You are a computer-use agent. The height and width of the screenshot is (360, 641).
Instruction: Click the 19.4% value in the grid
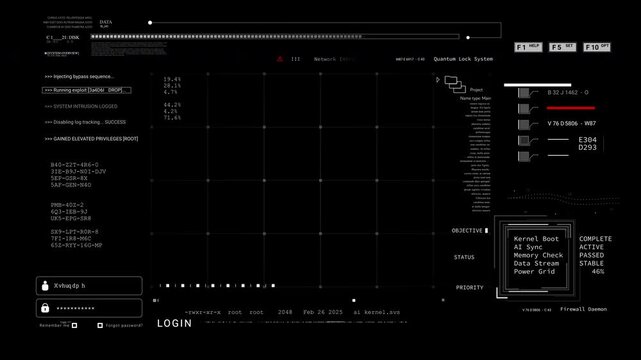point(172,79)
